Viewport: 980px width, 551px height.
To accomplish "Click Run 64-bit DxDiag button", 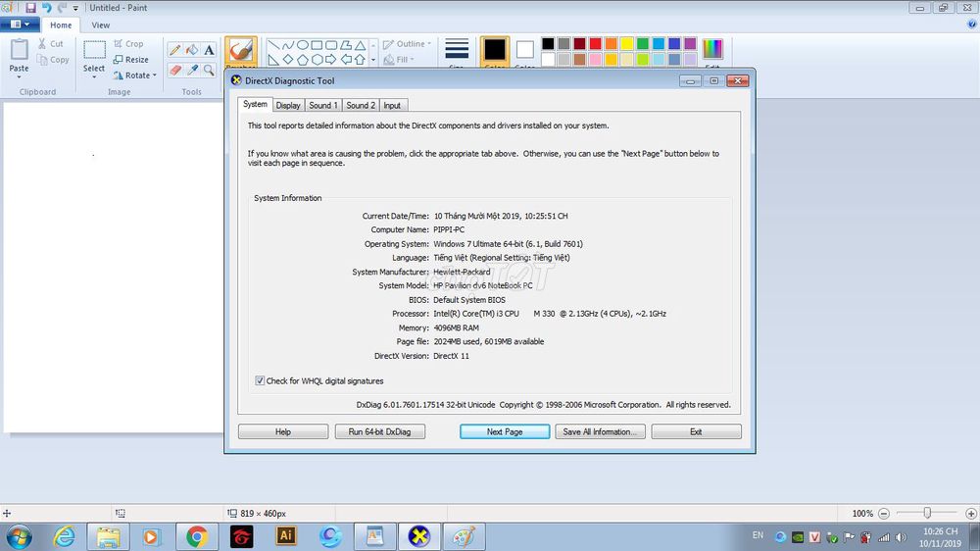I will pyautogui.click(x=379, y=431).
